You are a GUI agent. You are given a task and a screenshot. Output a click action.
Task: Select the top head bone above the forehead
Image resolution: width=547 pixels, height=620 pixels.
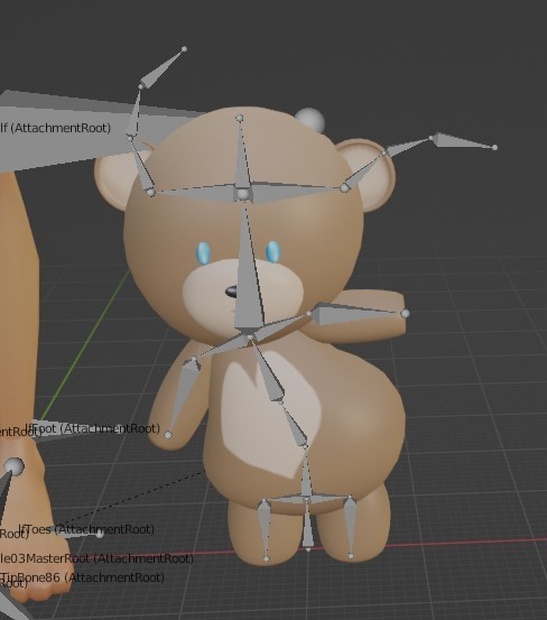click(240, 154)
